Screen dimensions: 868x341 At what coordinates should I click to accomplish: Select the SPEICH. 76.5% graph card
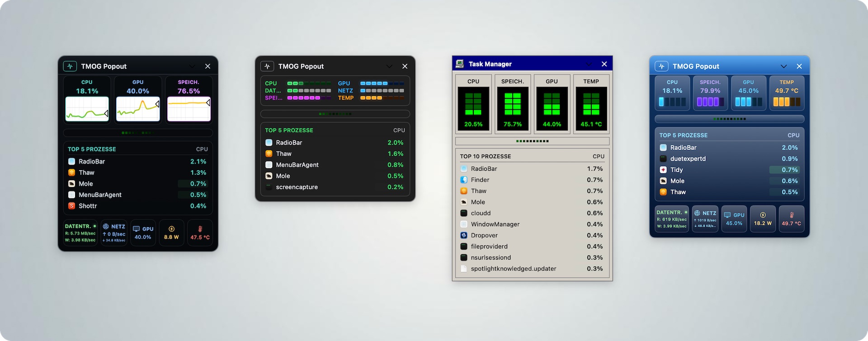point(189,100)
